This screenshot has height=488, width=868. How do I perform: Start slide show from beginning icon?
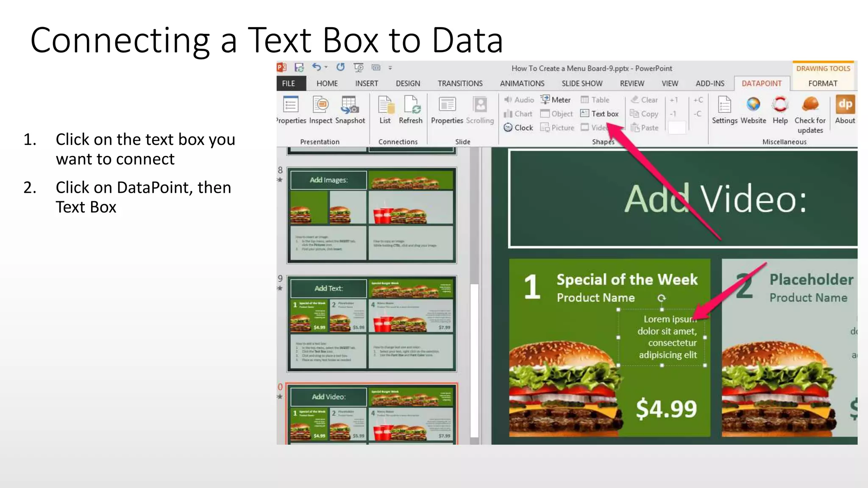pos(359,67)
